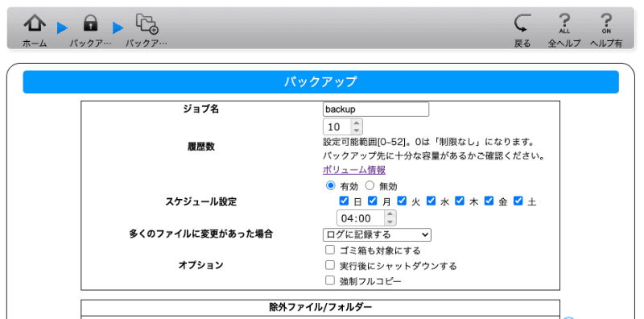Image resolution: width=644 pixels, height=319 pixels.
Task: Enable 実行後にシャットダウンする option
Action: click(330, 265)
